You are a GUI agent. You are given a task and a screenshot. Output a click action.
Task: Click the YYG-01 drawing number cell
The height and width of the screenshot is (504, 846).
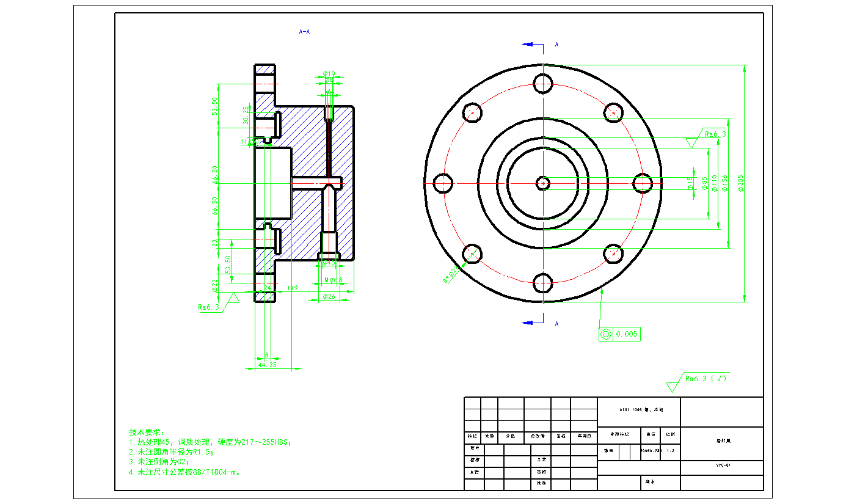coord(723,466)
